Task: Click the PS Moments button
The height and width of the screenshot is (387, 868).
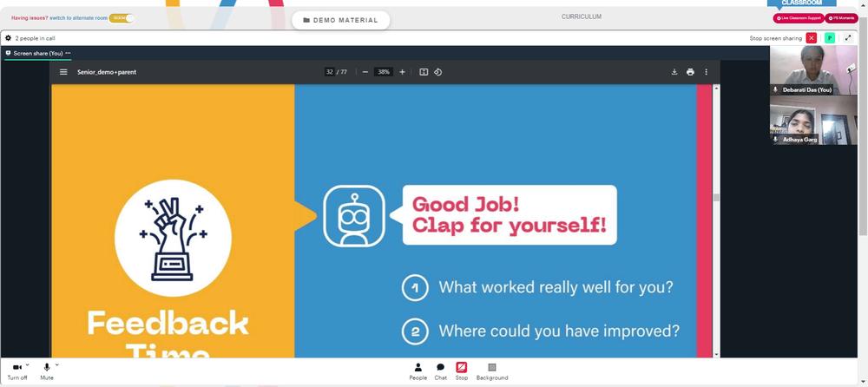Action: [x=841, y=18]
